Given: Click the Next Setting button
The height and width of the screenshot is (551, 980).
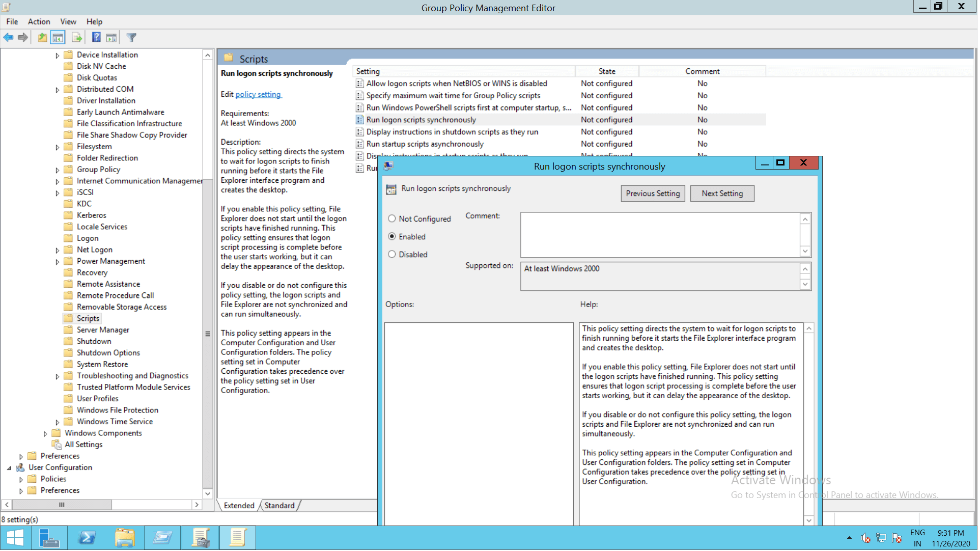Looking at the screenshot, I should (x=723, y=194).
